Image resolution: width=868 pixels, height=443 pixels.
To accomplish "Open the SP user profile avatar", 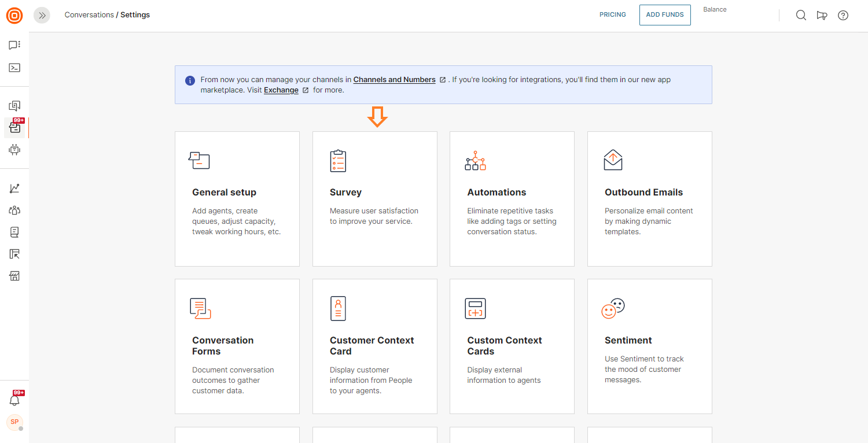I will pyautogui.click(x=14, y=422).
